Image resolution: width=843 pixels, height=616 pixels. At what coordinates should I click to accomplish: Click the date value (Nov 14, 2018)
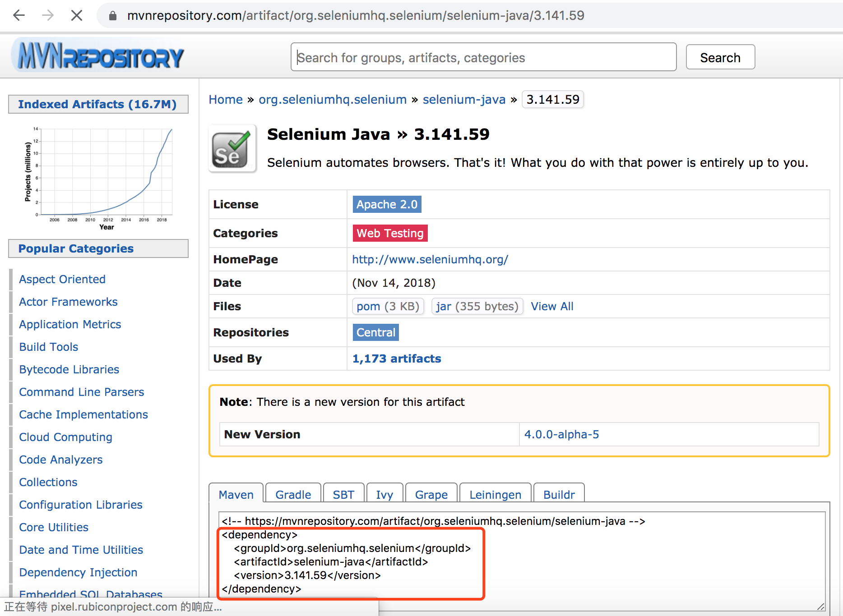[394, 283]
